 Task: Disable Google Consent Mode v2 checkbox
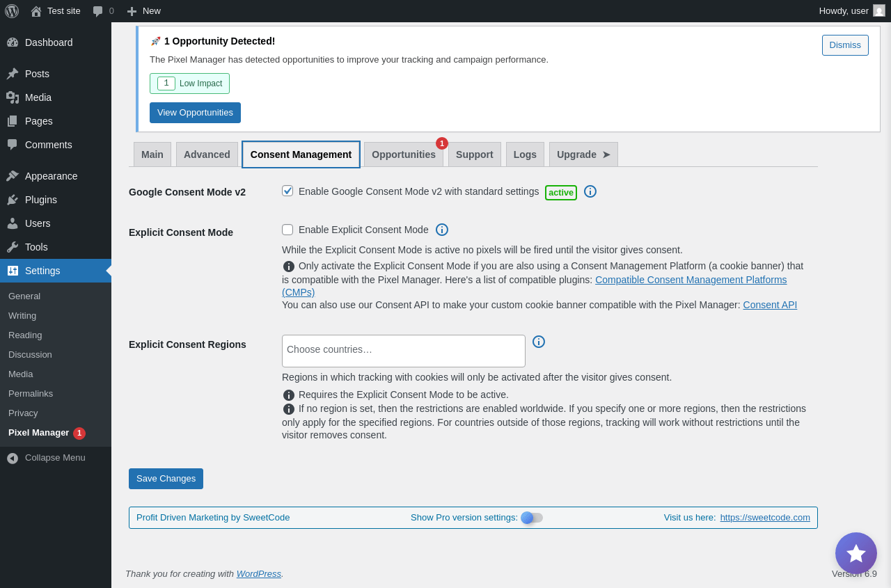coord(287,191)
